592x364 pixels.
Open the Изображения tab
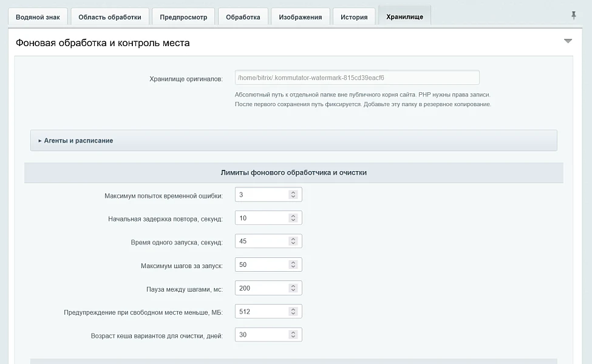pos(301,16)
